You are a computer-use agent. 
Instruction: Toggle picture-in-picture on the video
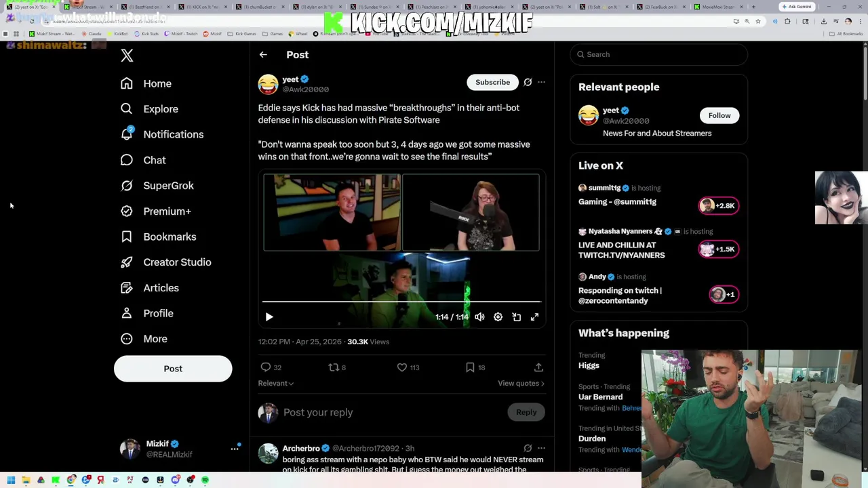516,317
